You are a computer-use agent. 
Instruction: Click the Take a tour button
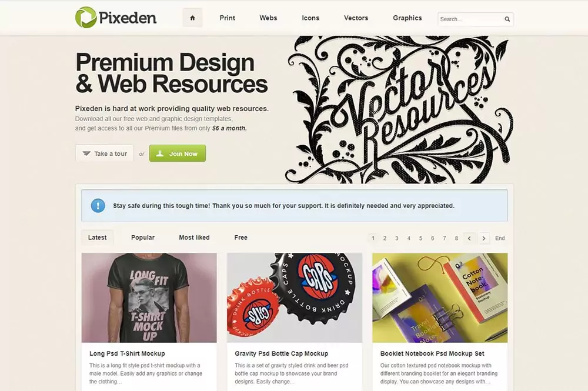[x=105, y=153]
